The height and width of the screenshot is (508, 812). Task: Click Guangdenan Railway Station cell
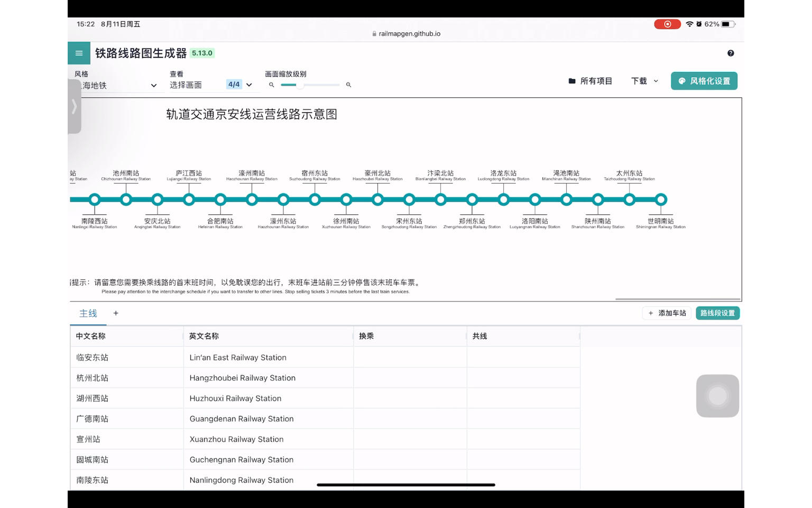click(x=269, y=419)
